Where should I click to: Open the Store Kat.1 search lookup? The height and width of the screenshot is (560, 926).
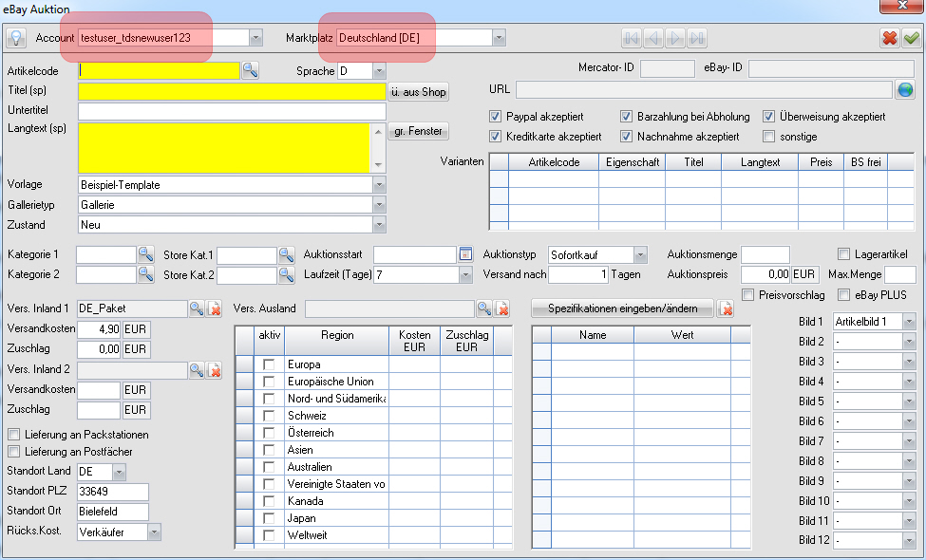tap(287, 255)
